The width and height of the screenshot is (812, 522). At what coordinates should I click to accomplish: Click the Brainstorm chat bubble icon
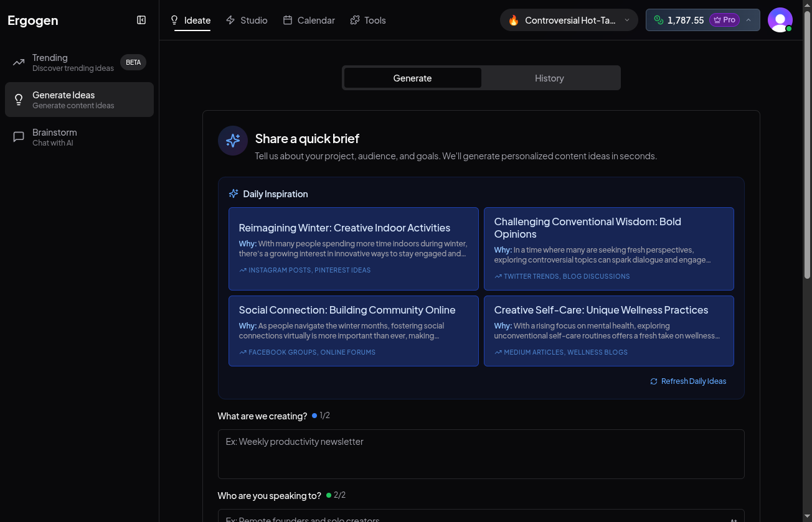click(x=19, y=137)
